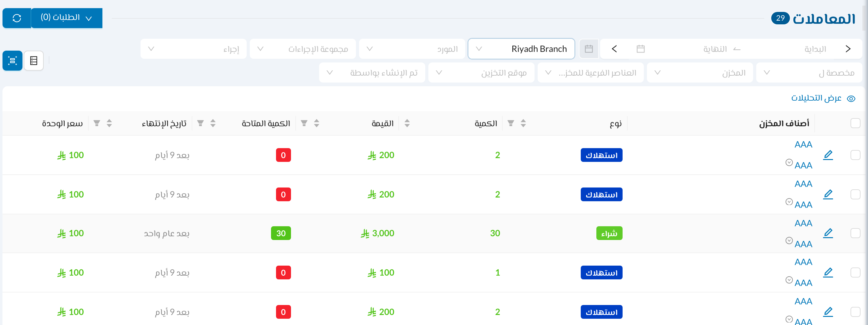
Task: Sort the القيمة column
Action: coord(407,123)
